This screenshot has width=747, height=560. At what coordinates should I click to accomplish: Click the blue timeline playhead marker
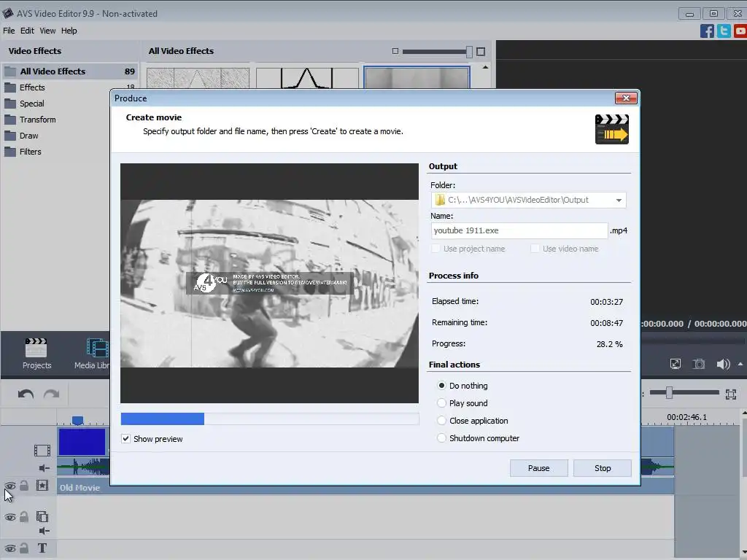coord(77,421)
